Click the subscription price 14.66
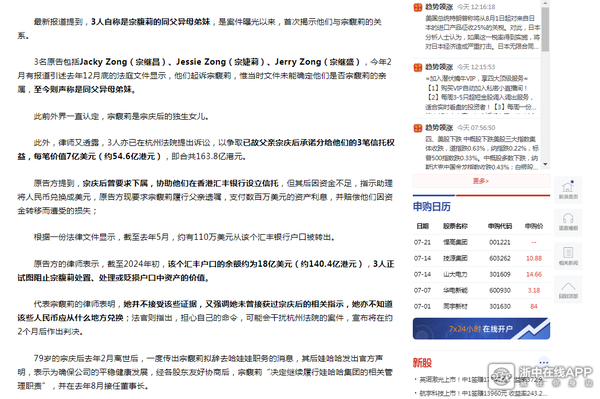This screenshot has height=399, width=600. click(x=534, y=274)
